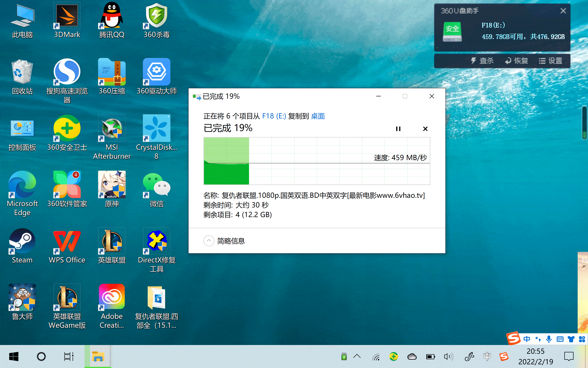The image size is (588, 368).
Task: Click Sogou toolbar microphone voice input
Action: 549,339
